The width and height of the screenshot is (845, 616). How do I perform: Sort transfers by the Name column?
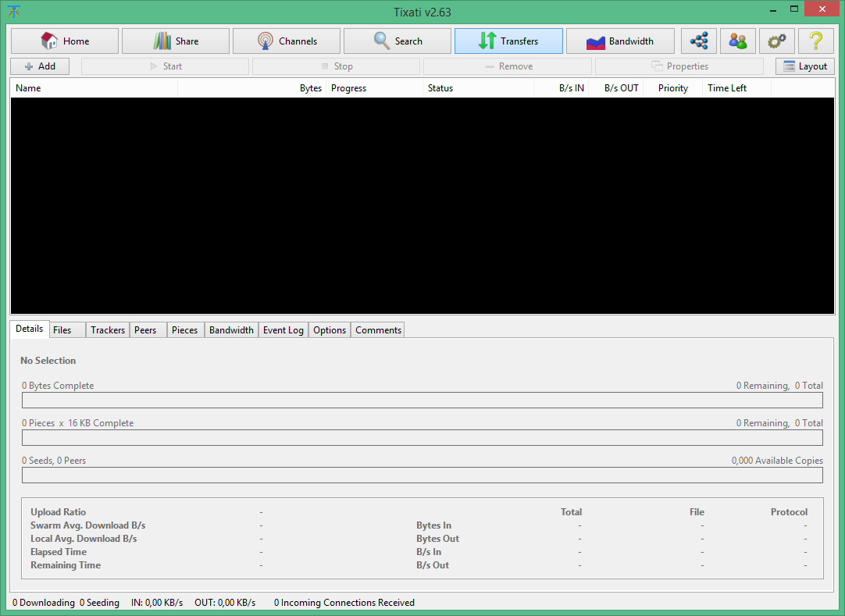94,88
